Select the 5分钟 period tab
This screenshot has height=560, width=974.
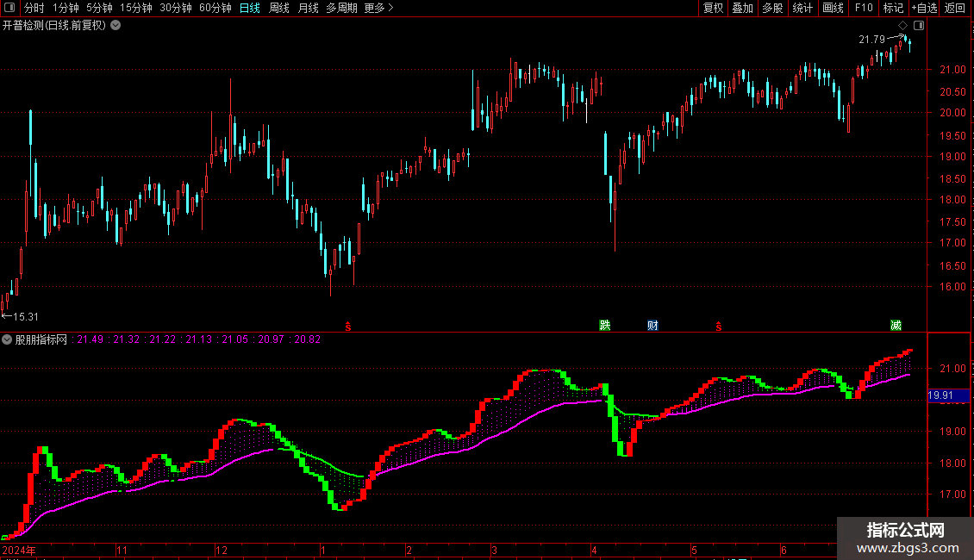point(99,8)
